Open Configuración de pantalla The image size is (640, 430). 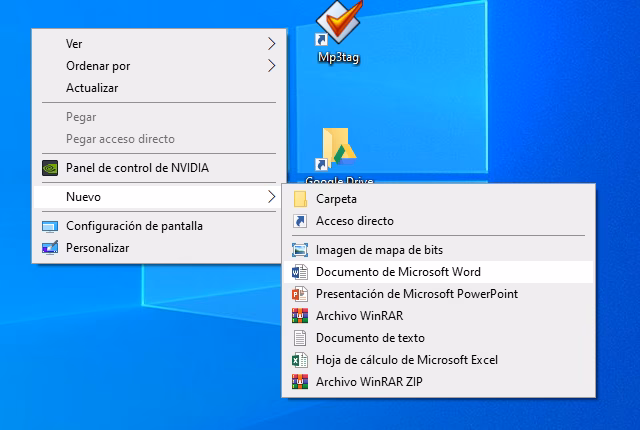(x=159, y=226)
